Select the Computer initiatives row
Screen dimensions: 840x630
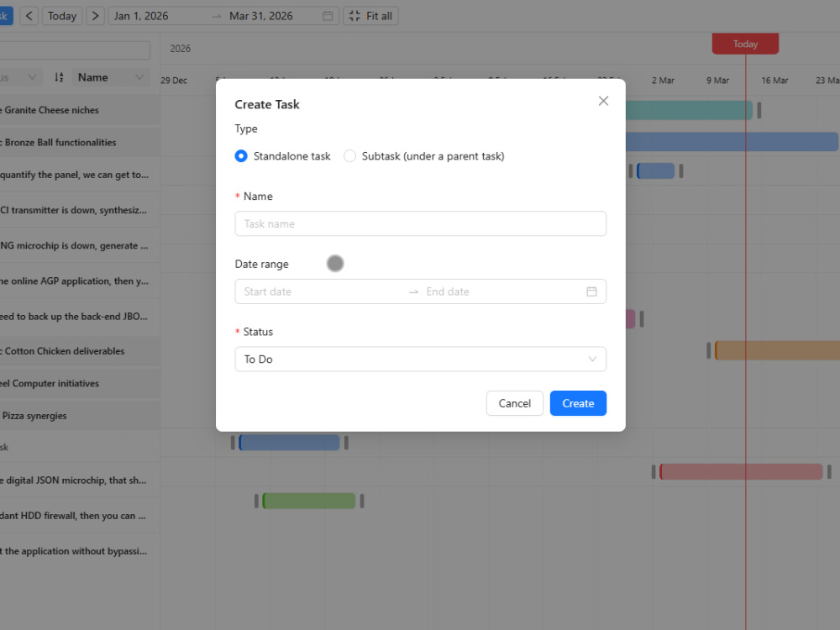[80, 383]
